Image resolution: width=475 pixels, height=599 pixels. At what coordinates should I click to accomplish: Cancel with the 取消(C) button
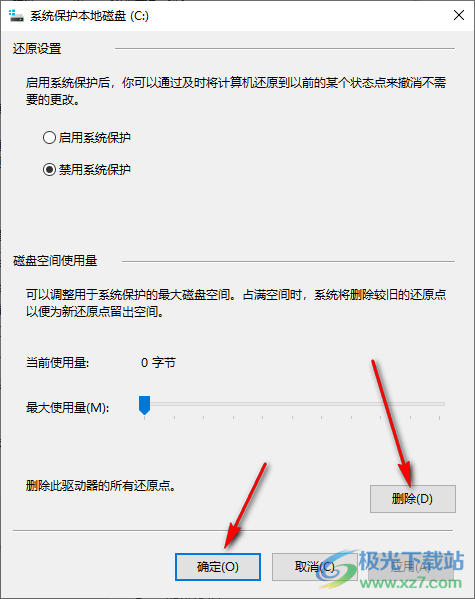tap(315, 567)
